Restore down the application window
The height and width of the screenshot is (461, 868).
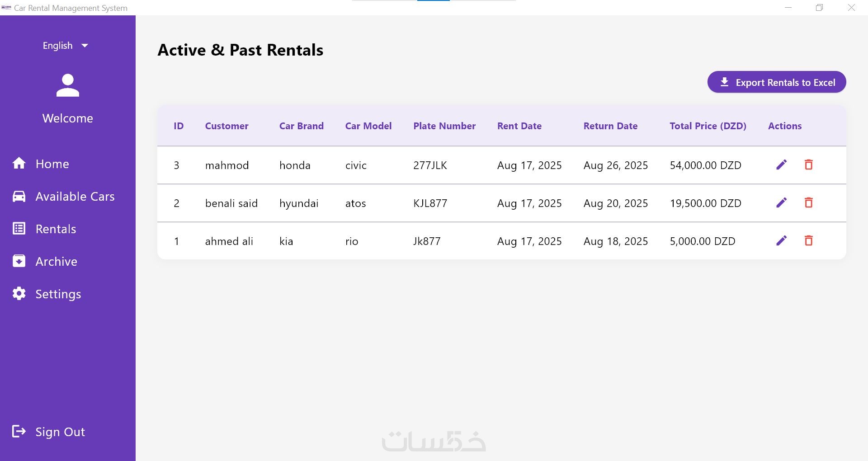point(819,8)
